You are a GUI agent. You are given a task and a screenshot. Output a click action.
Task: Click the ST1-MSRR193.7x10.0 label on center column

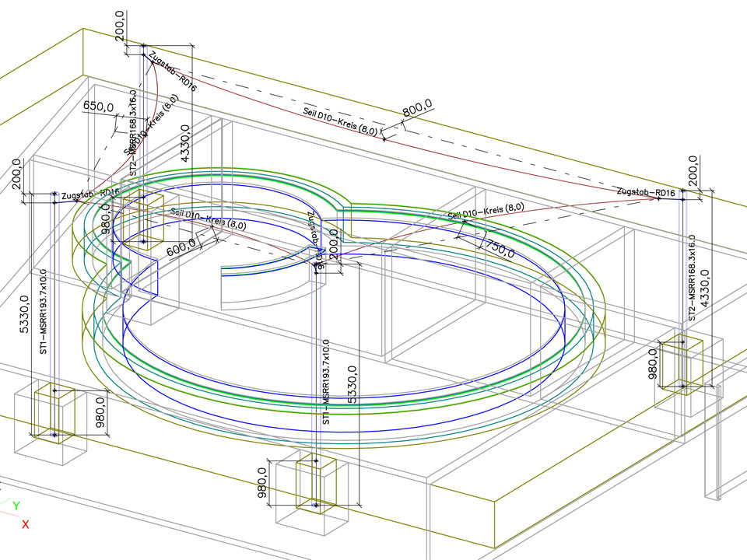[x=326, y=381]
